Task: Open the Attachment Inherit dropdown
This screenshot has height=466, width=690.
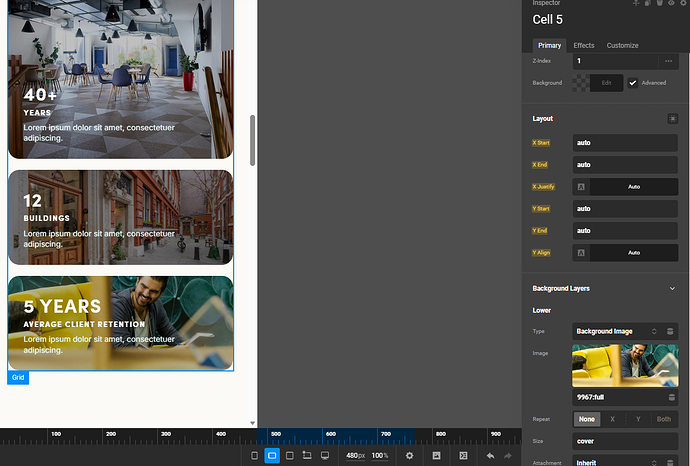Action: tap(616, 462)
